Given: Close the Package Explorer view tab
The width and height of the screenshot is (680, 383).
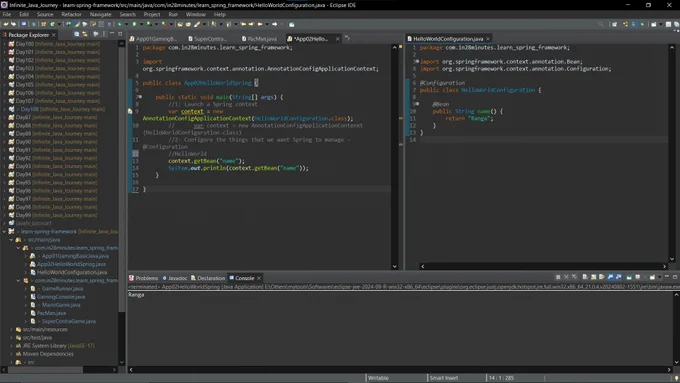Looking at the screenshot, I should coord(54,35).
